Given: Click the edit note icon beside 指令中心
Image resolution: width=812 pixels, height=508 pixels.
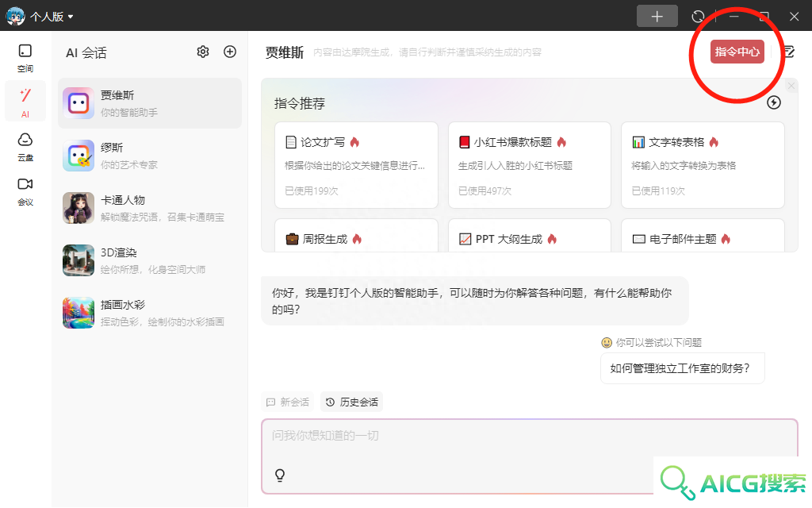Looking at the screenshot, I should 789,52.
